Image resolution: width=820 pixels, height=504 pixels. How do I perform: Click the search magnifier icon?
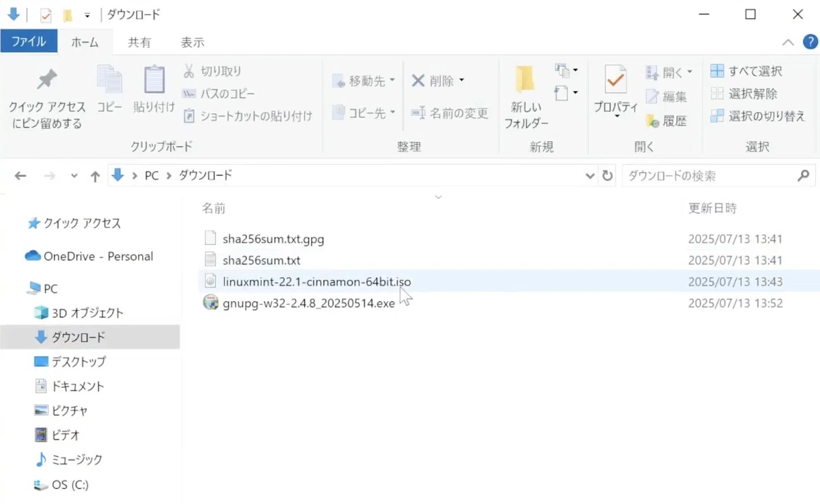(x=804, y=176)
